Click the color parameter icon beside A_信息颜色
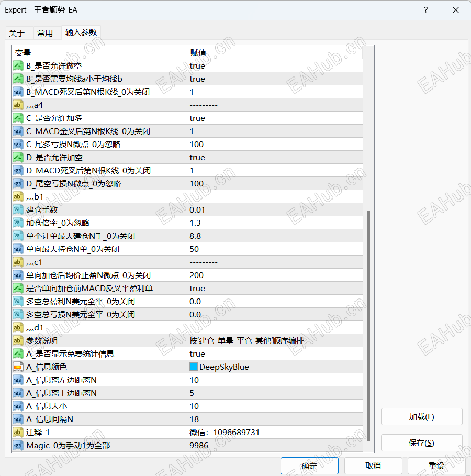The width and height of the screenshot is (471, 476). 18,367
